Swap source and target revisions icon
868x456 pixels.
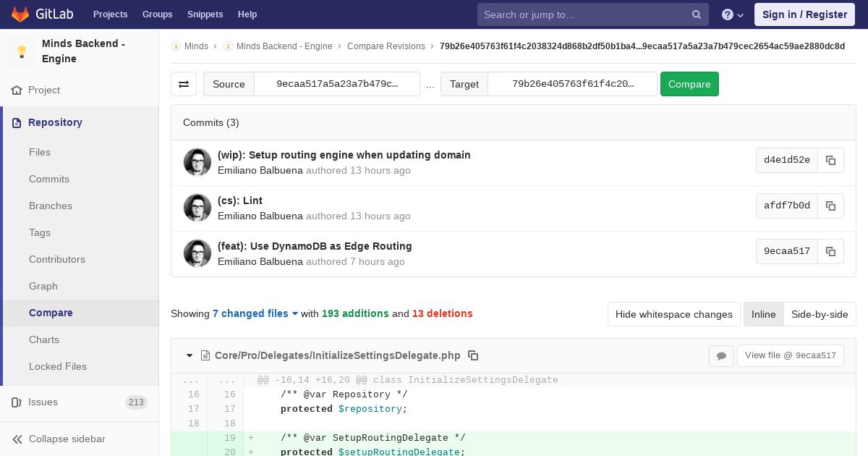click(x=184, y=84)
